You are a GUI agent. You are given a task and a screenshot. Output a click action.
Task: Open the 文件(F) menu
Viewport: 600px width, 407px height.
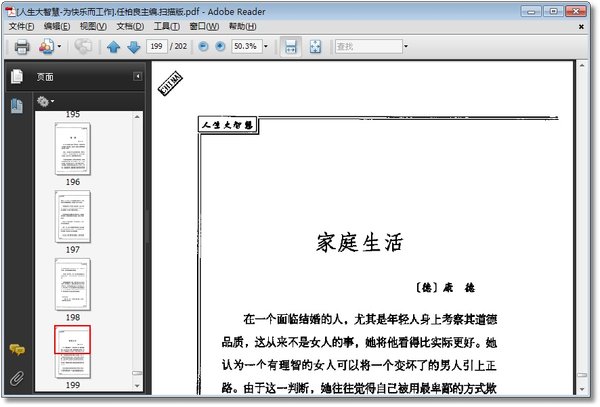tap(21, 26)
